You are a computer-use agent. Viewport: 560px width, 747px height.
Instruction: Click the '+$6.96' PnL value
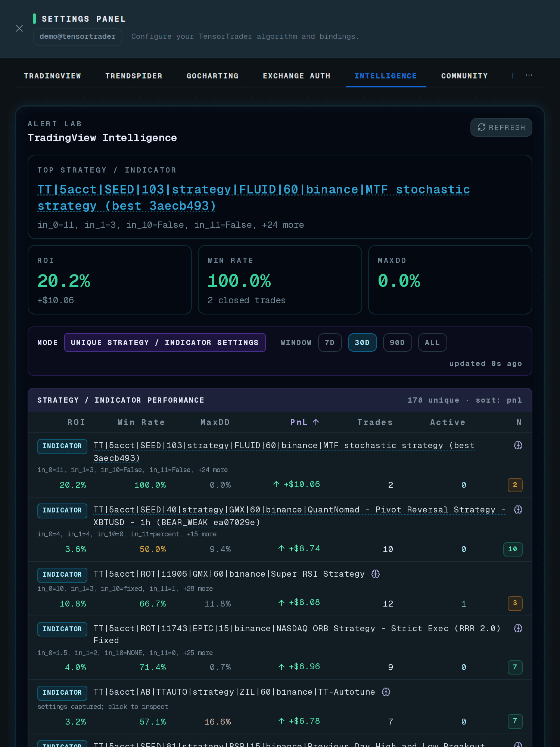pos(304,666)
